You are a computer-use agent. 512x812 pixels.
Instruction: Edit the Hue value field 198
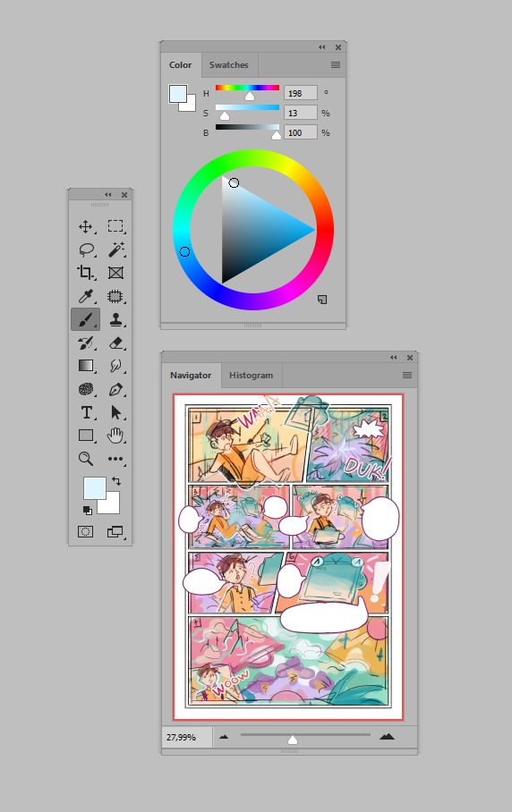click(x=301, y=93)
